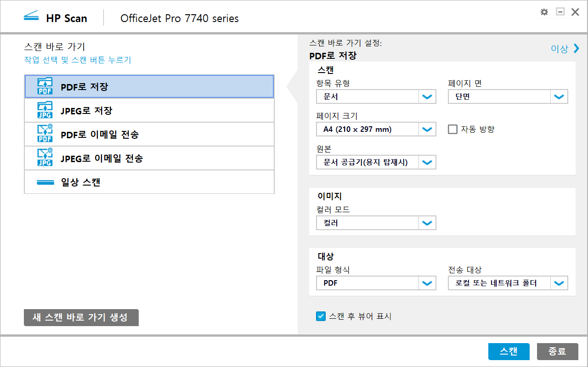Select the JPEG로 이메일 전송 shortcut
Viewport: 588px width, 367px height.
pyautogui.click(x=149, y=158)
